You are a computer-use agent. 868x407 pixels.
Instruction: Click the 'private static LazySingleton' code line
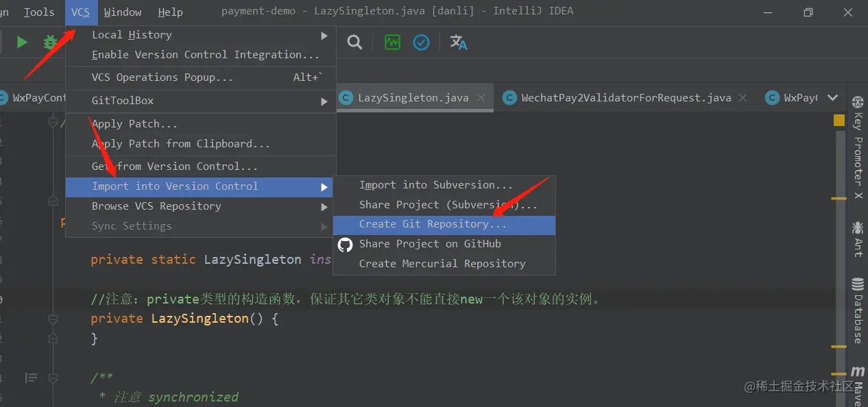coord(211,260)
